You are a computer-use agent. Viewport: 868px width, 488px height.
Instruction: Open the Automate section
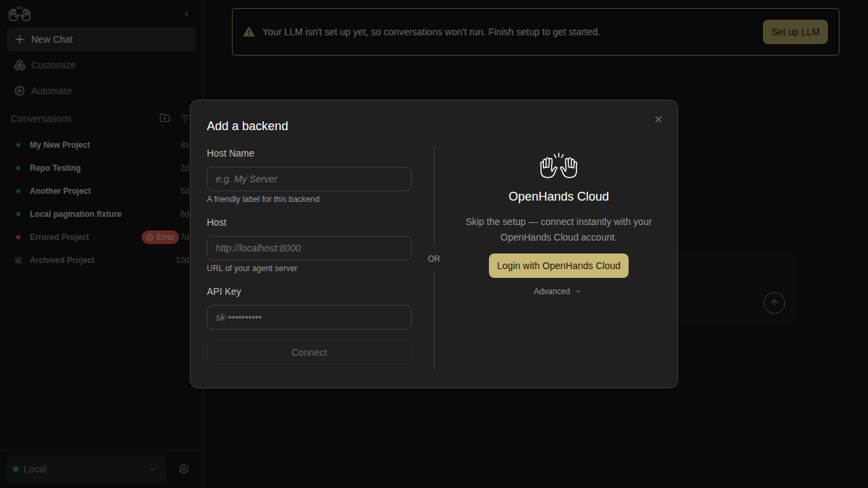[x=101, y=91]
